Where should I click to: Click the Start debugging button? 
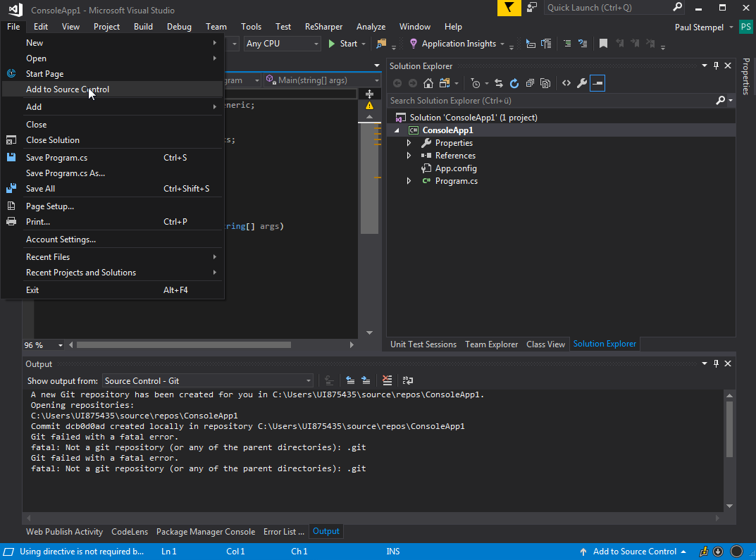click(343, 44)
